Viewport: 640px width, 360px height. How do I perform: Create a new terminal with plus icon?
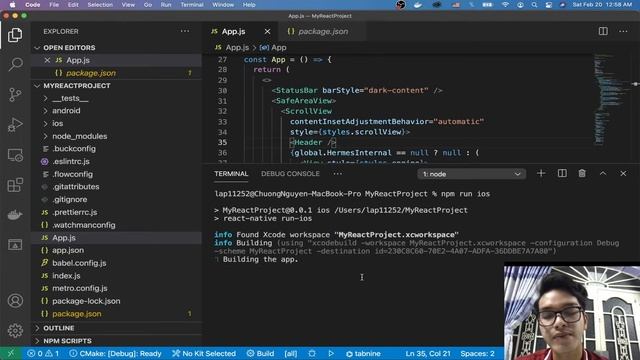coord(541,173)
